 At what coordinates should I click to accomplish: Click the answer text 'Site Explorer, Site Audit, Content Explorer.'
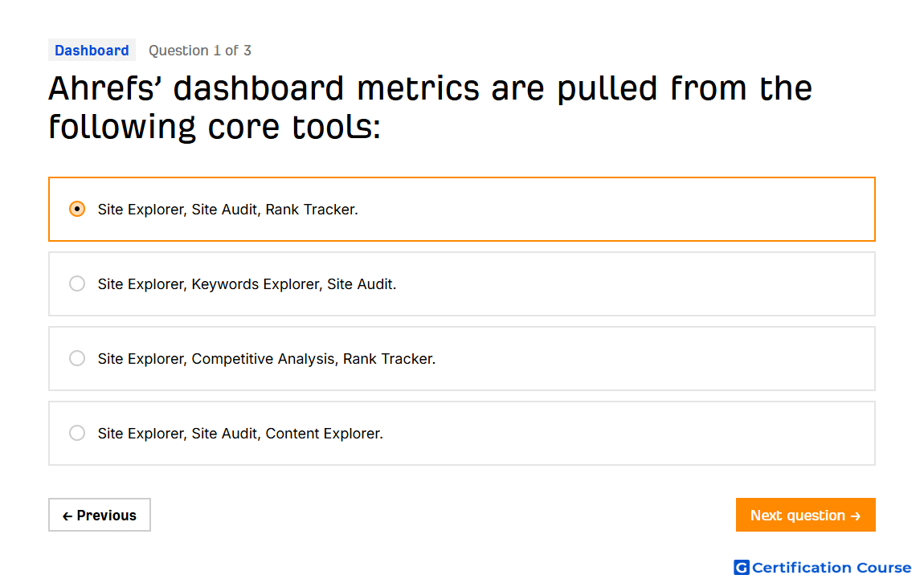point(240,434)
